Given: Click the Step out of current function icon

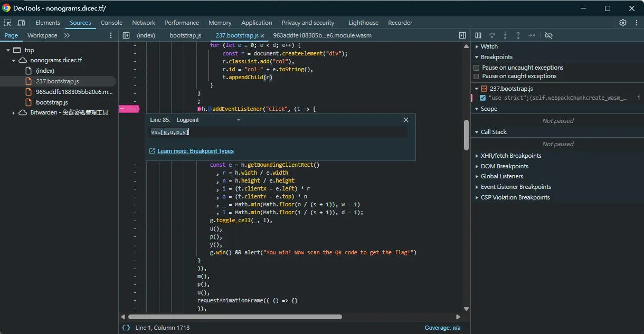Looking at the screenshot, I should pyautogui.click(x=518, y=35).
